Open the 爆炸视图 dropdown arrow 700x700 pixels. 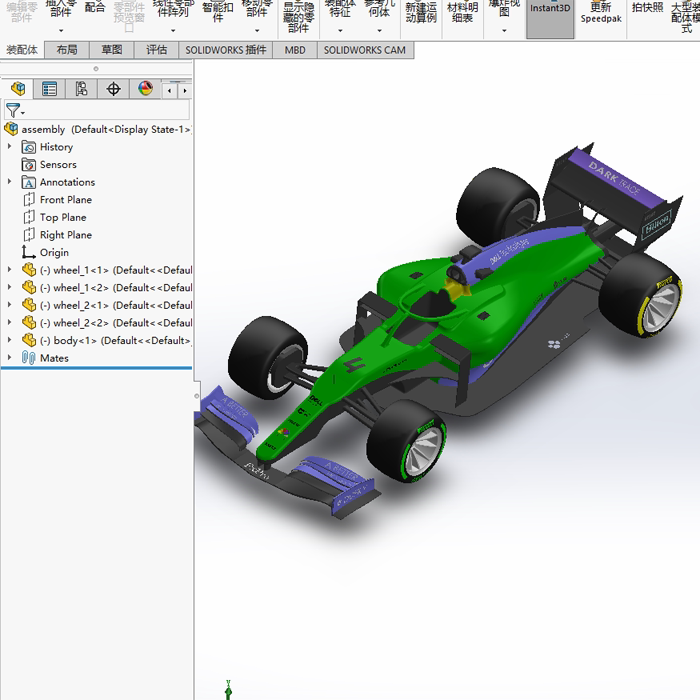(504, 30)
